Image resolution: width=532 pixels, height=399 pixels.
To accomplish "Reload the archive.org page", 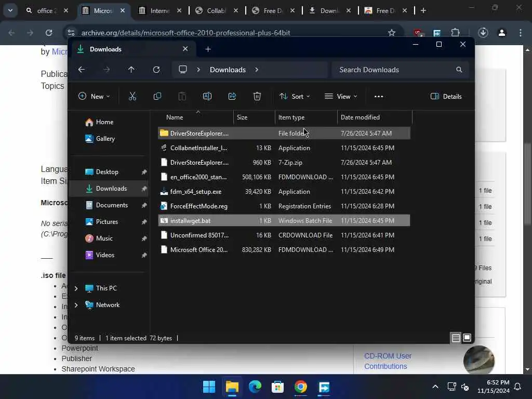I will click(x=49, y=33).
